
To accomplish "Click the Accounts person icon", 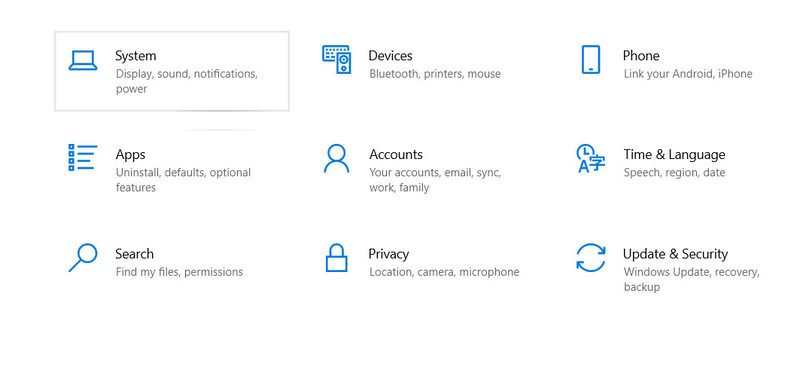I will [337, 158].
